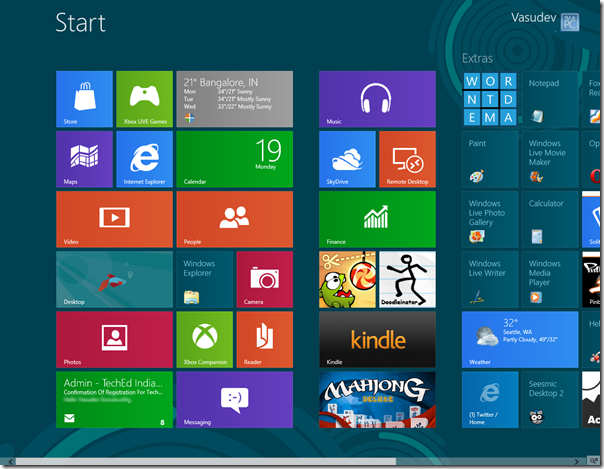Launch Internet Explorer tile

point(144,159)
